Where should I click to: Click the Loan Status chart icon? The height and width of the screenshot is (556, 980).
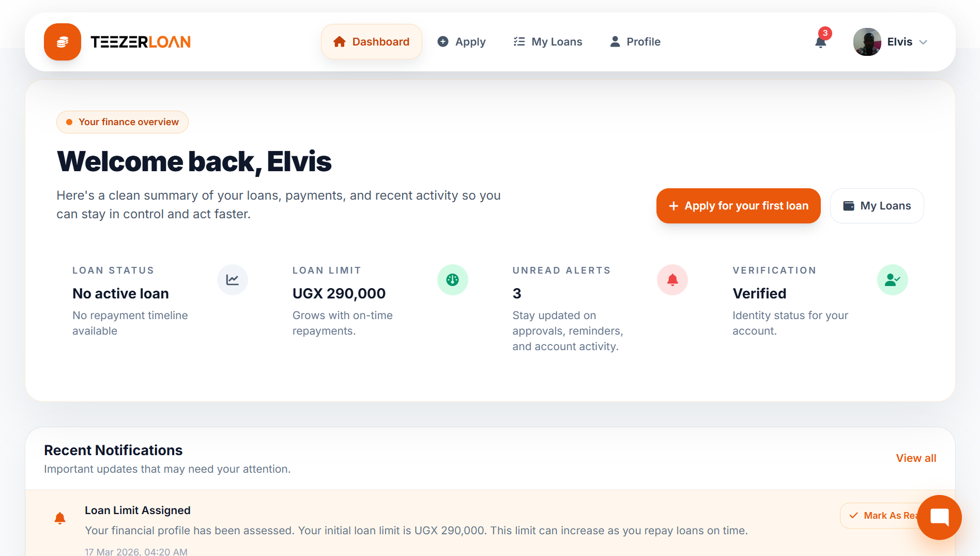tap(233, 280)
